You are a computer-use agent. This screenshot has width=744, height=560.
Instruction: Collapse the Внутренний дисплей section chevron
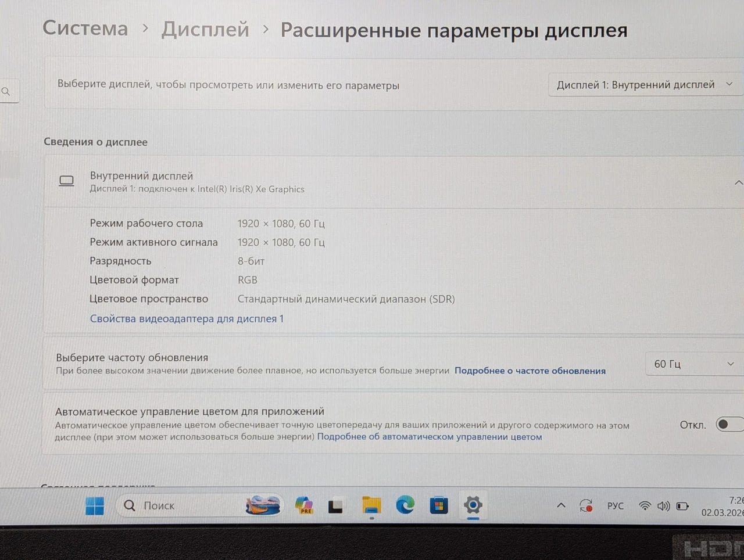[738, 182]
